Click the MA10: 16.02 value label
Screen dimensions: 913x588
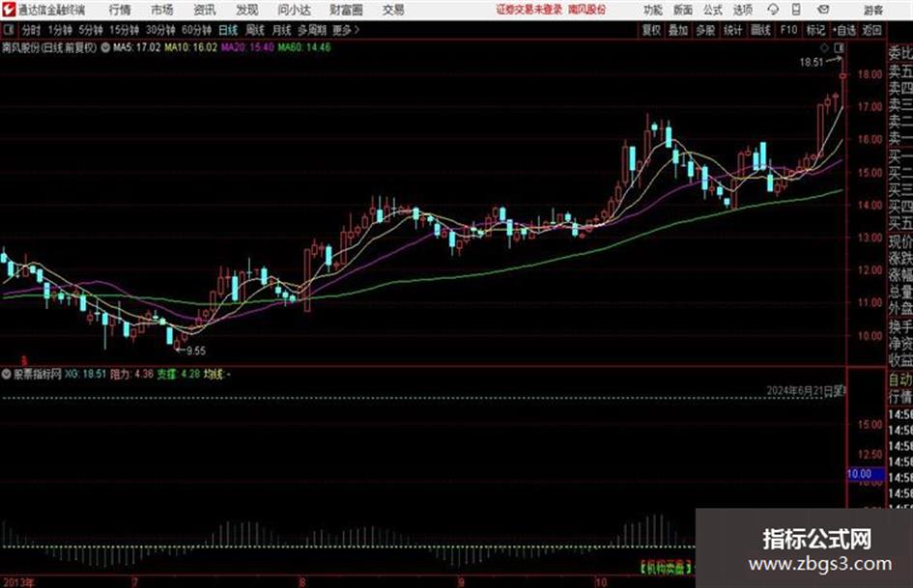pos(191,47)
